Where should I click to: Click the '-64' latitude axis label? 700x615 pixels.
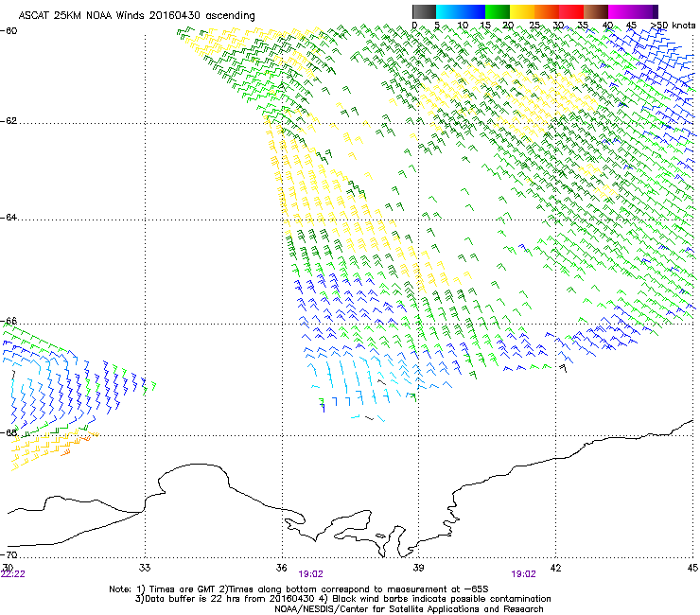[9, 218]
